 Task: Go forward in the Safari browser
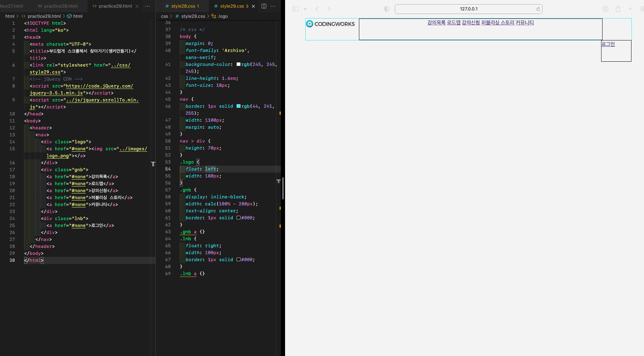(x=329, y=9)
